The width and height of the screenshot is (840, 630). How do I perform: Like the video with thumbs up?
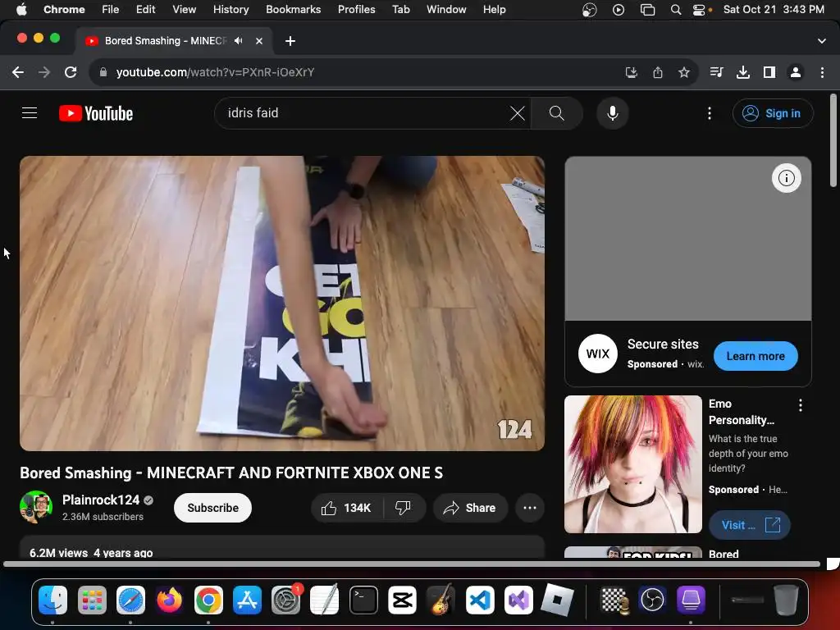(x=347, y=508)
